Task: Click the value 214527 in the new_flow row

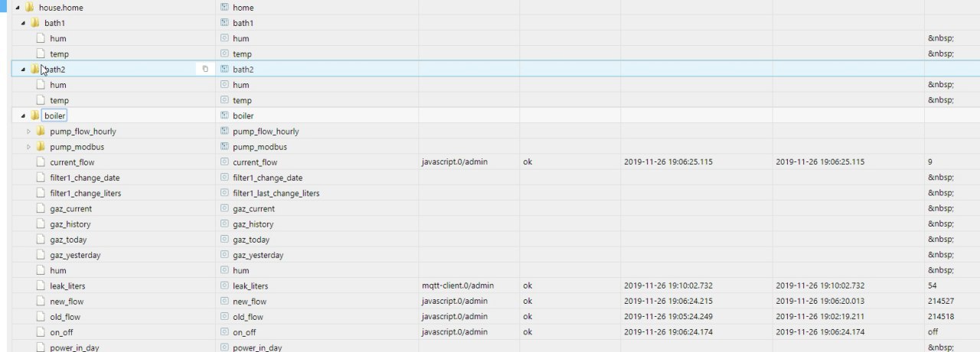Action: click(940, 301)
